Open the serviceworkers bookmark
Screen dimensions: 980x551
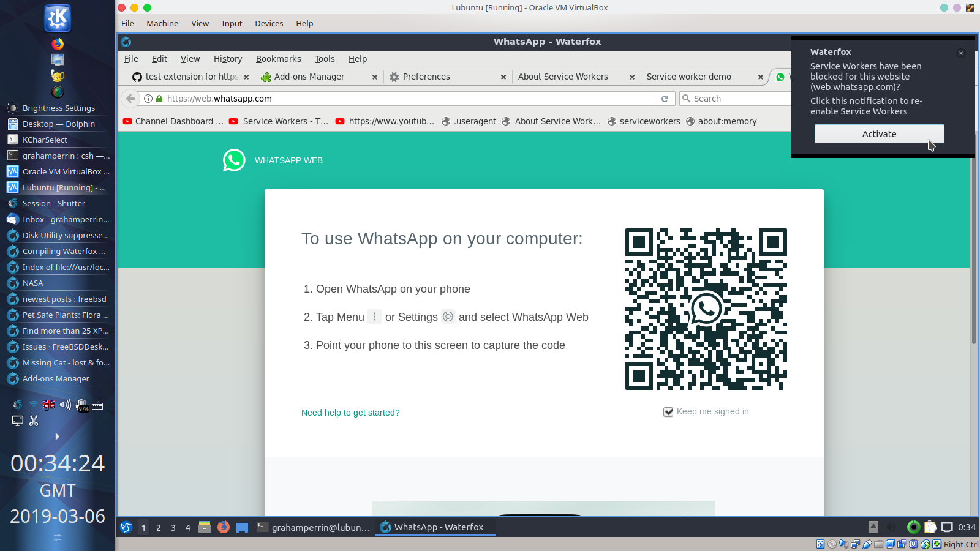(x=644, y=121)
